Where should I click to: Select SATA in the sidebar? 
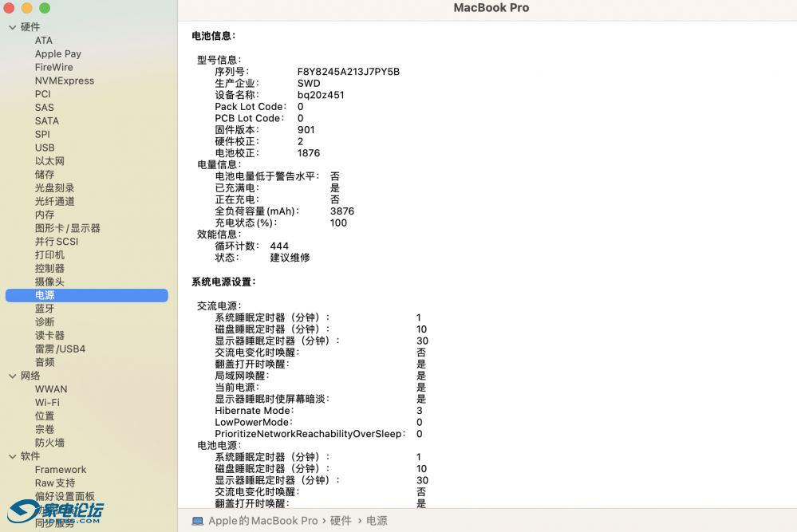47,121
